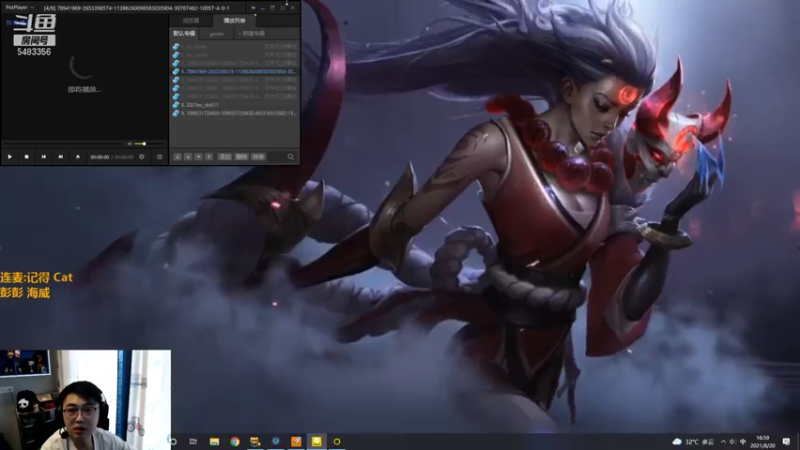Toggle playlist panel with hamburger icon
Screen dimensions: 800x450
pos(159,157)
